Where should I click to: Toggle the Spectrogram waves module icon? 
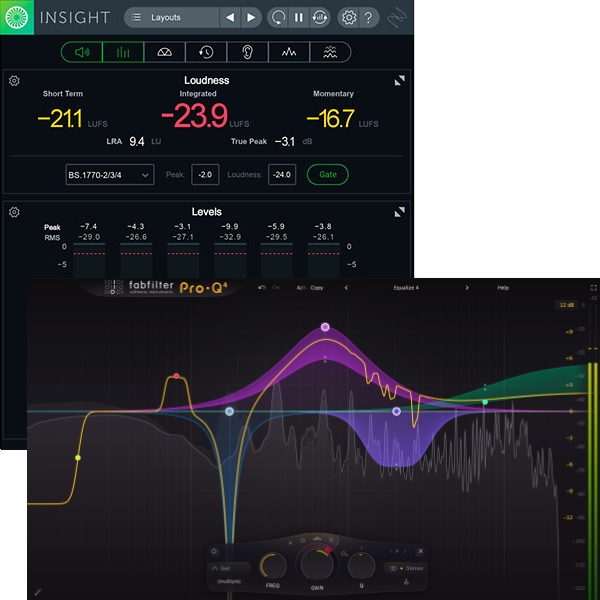330,52
